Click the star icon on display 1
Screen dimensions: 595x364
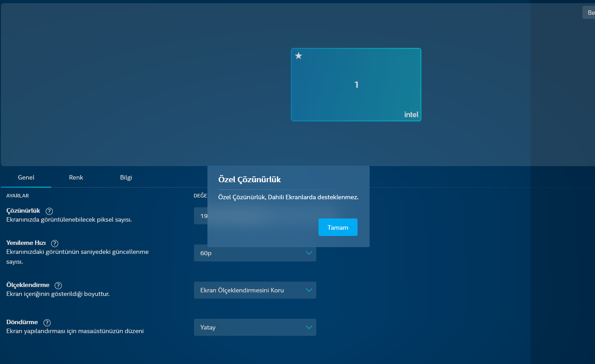tap(299, 56)
